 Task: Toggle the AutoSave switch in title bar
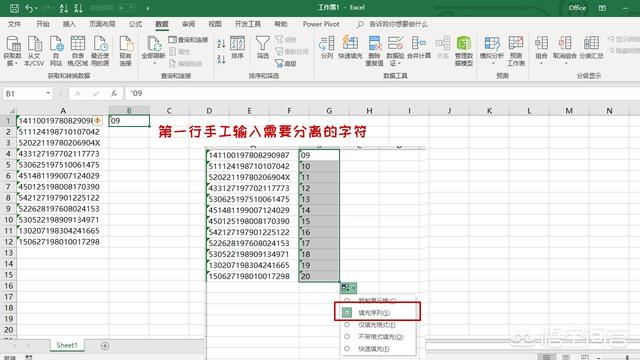(x=127, y=8)
